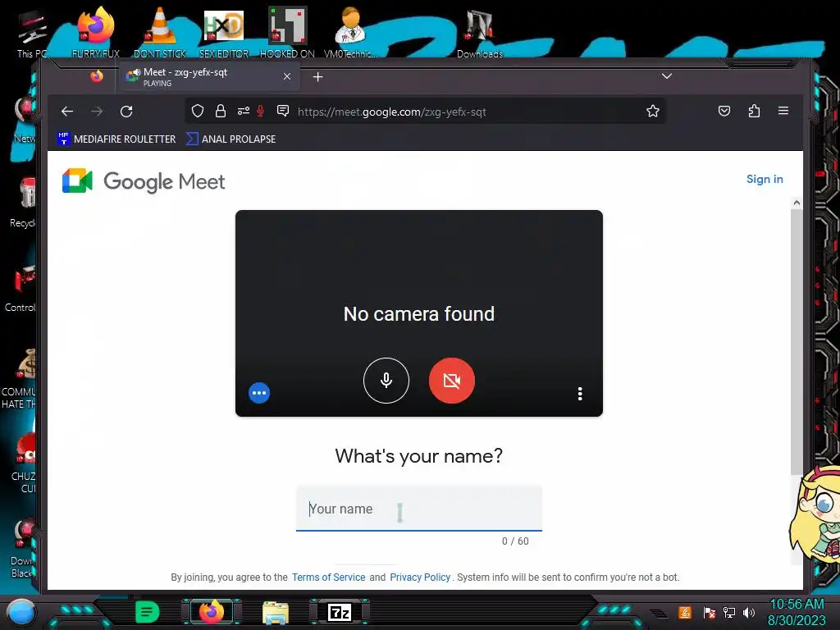Open the HOOKED ON desktop icon

point(287,32)
